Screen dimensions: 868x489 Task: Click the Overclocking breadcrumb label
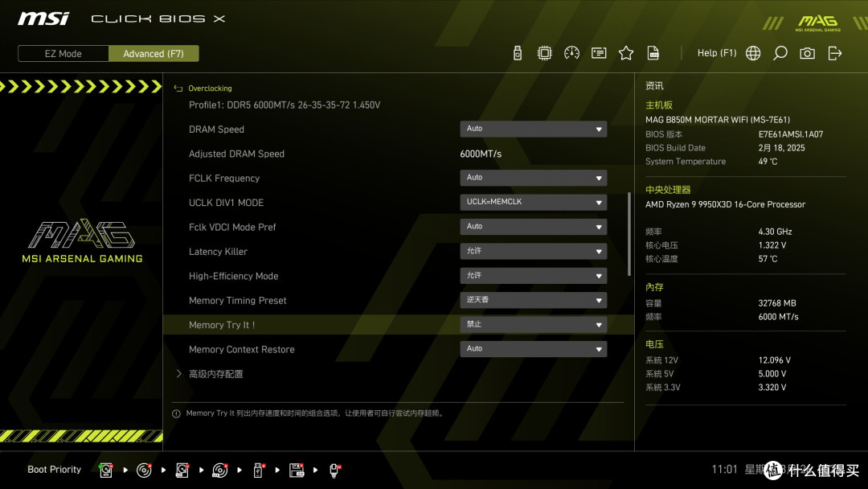[210, 88]
